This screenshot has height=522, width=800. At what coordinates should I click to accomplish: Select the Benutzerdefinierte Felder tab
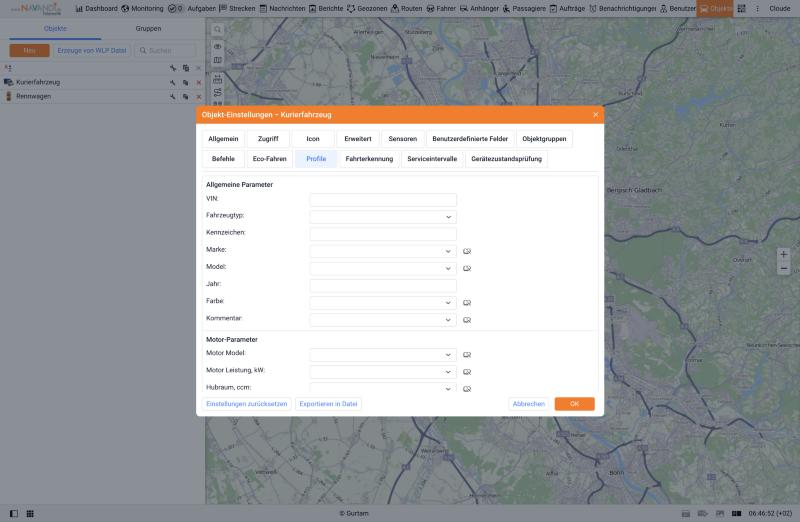[470, 139]
